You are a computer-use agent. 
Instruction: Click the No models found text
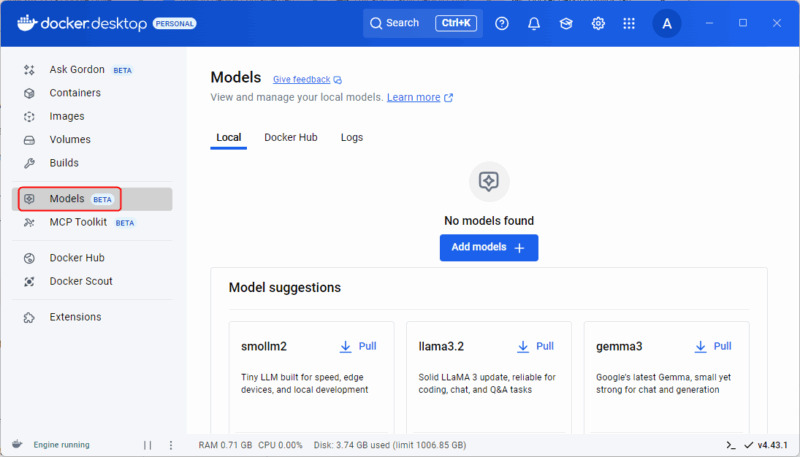click(x=489, y=221)
